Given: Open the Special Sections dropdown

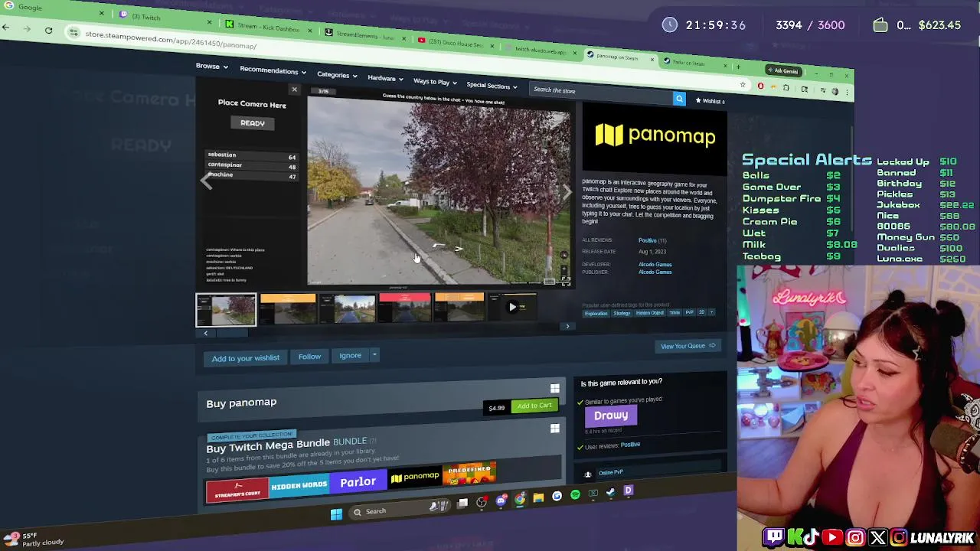Looking at the screenshot, I should click(x=492, y=86).
